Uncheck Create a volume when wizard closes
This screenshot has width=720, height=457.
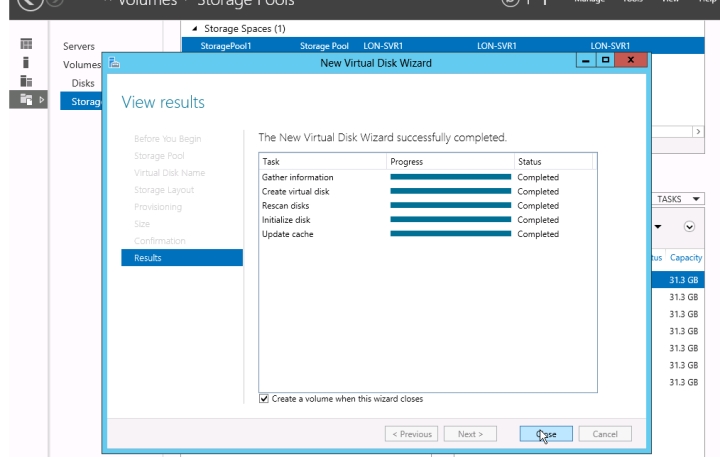coord(264,399)
